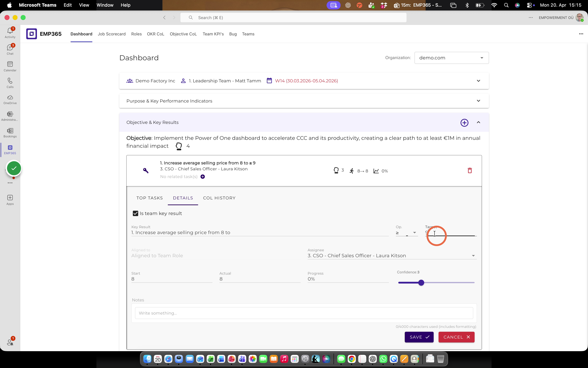This screenshot has width=588, height=368.
Task: Open more sidebar apps ellipsis
Action: coord(10,183)
